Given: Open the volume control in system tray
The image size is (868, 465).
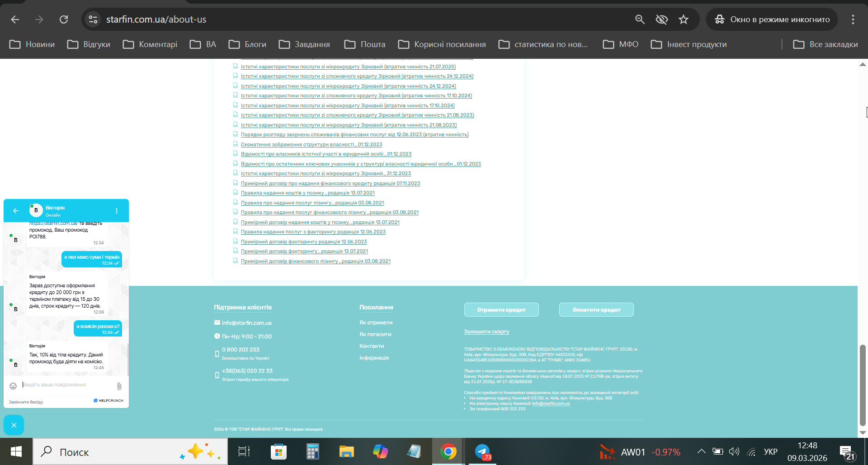Looking at the screenshot, I should 734,451.
